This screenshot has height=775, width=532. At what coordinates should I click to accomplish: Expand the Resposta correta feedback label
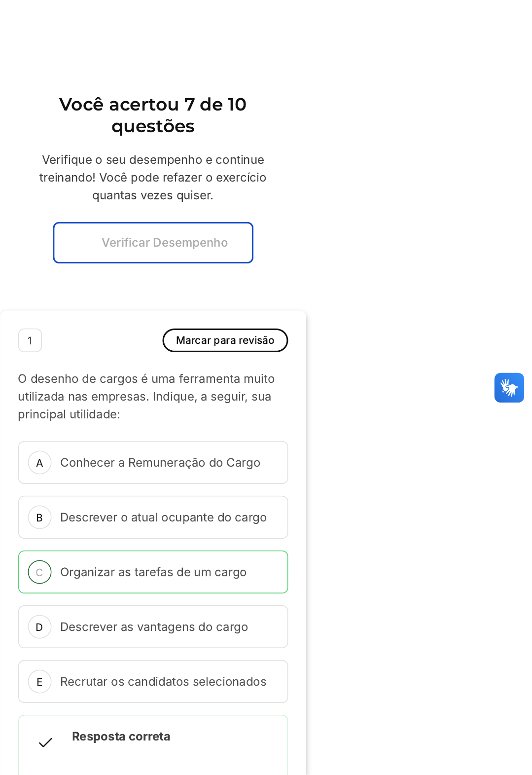tap(121, 737)
